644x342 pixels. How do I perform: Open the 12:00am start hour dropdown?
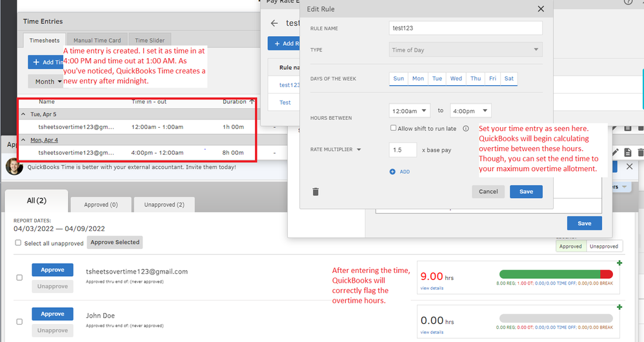point(410,111)
